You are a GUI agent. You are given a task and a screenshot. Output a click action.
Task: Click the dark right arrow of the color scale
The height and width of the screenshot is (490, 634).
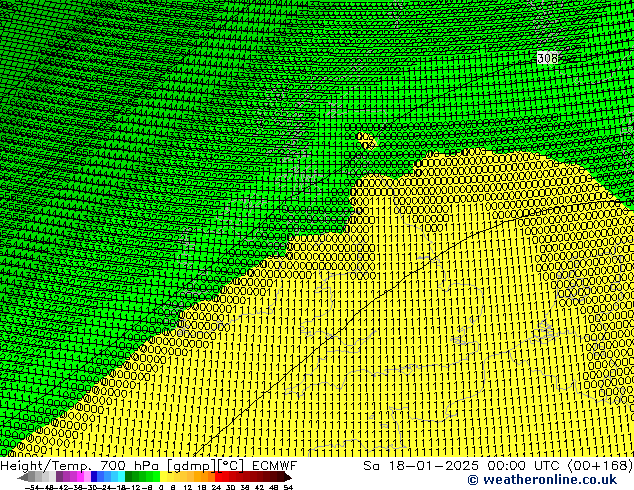pos(287,477)
